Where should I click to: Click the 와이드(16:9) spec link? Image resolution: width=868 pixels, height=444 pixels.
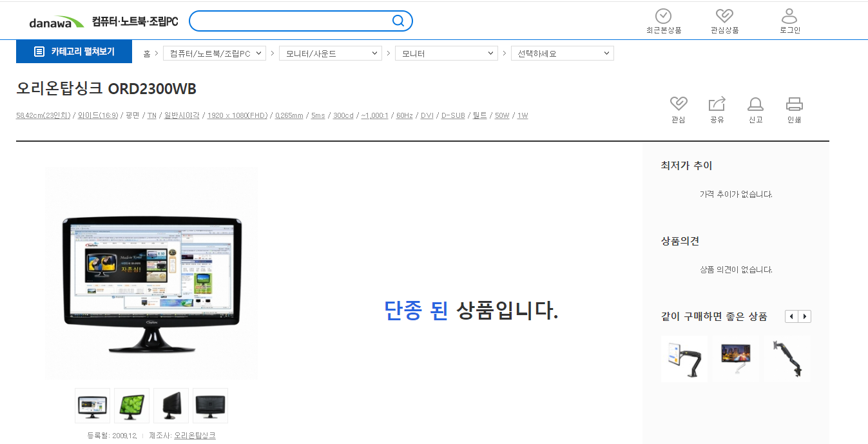click(x=98, y=115)
